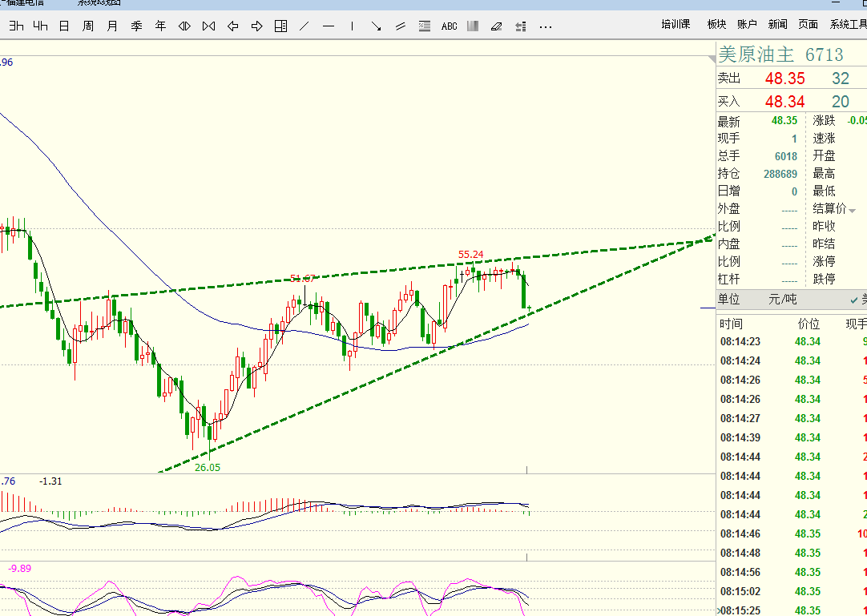Image resolution: width=867 pixels, height=616 pixels.
Task: Click the 55.24 high price label
Action: (470, 255)
